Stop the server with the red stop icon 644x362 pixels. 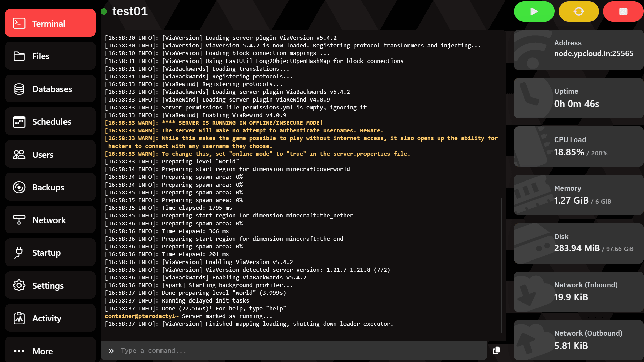click(623, 11)
